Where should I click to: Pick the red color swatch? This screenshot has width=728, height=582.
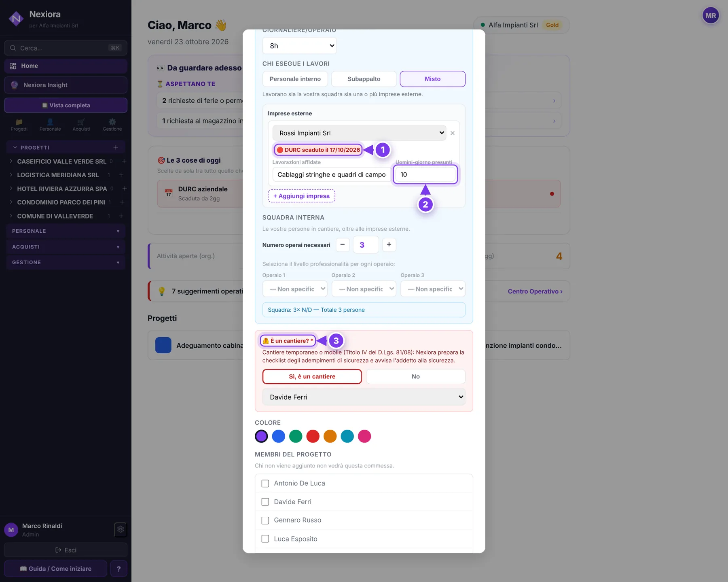313,436
